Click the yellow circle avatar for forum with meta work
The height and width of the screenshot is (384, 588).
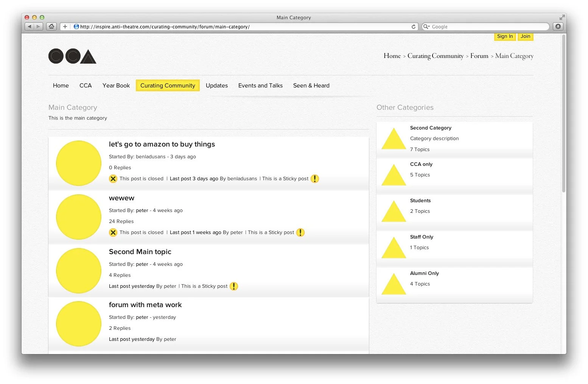click(x=79, y=324)
